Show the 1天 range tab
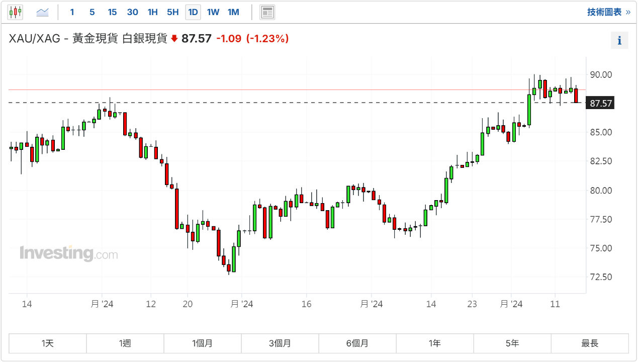Viewport: 638px width, 364px height. 48,343
